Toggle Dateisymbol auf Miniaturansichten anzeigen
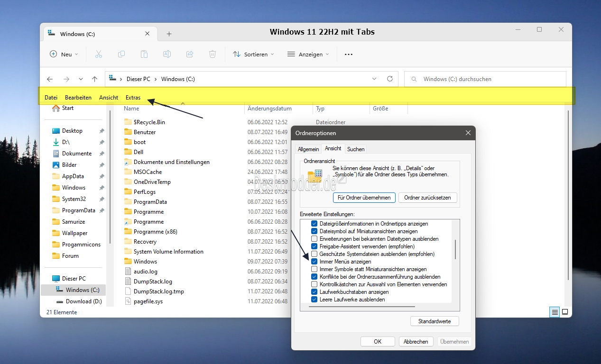Image resolution: width=601 pixels, height=364 pixels. click(314, 231)
